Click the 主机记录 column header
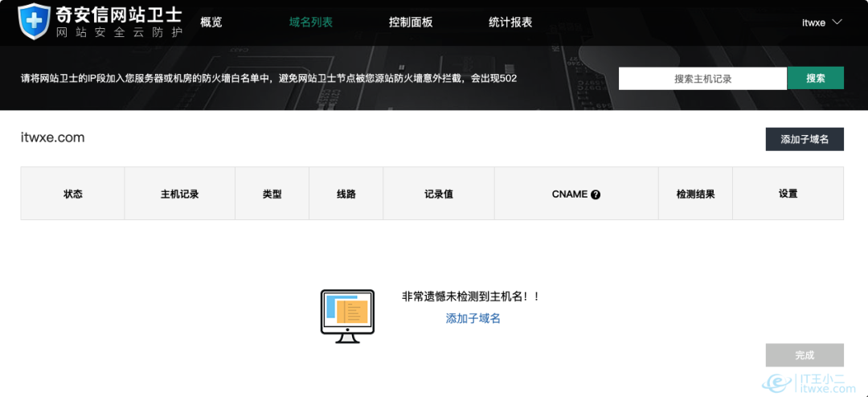The width and height of the screenshot is (868, 397). (x=180, y=194)
